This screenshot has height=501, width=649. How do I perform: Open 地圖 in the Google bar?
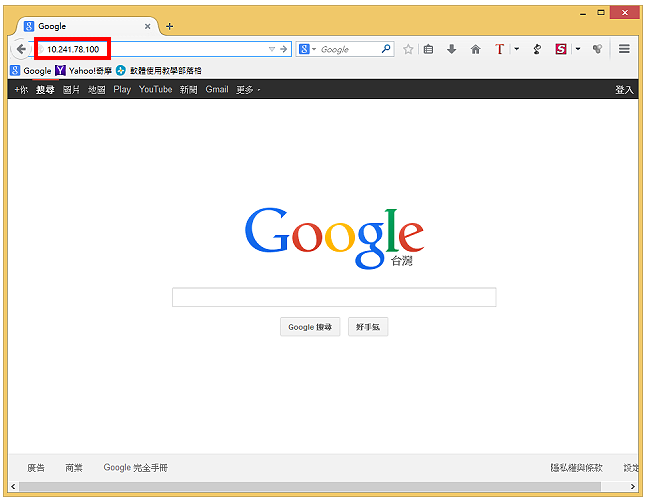tap(96, 89)
